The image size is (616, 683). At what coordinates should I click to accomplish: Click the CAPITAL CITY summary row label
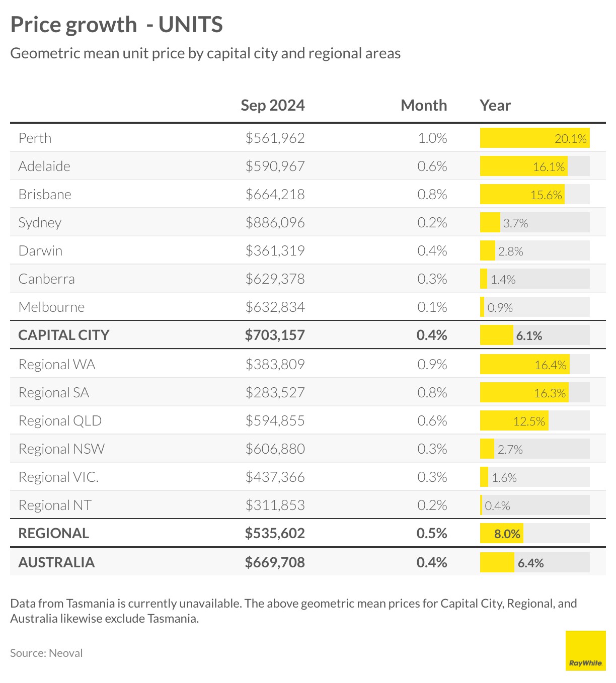64,335
